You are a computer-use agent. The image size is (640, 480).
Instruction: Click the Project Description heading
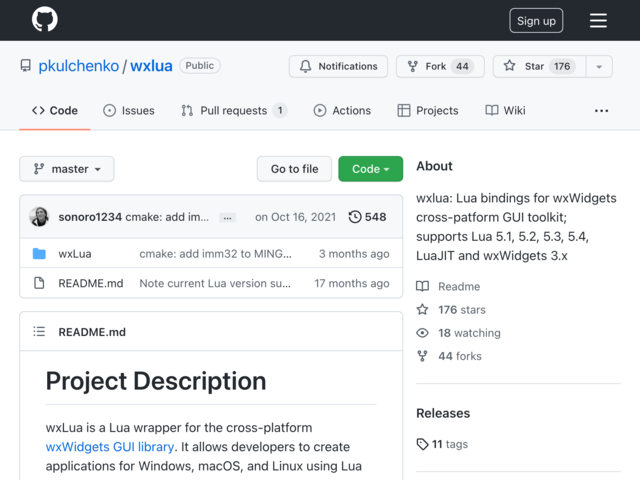(x=156, y=381)
